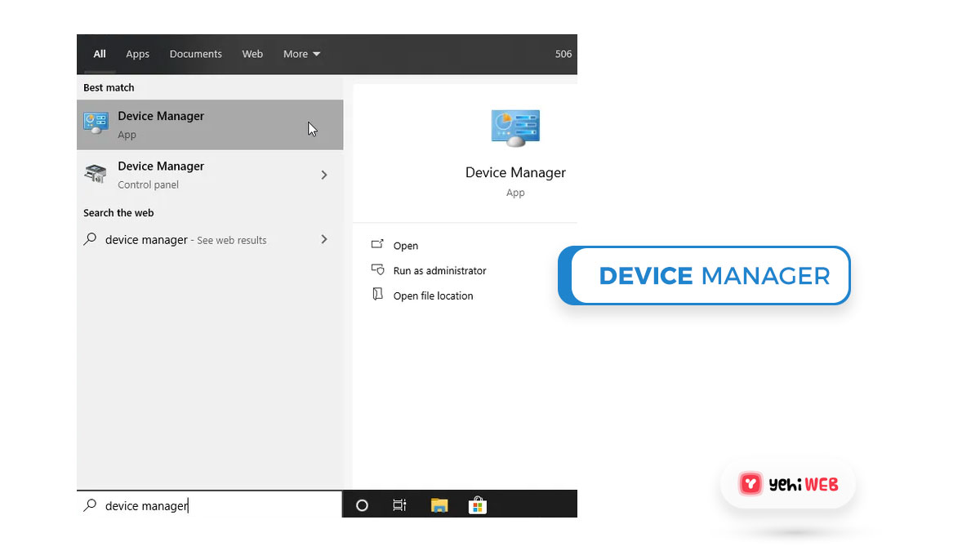The image size is (980, 551).
Task: Expand Device Manager Control panel options chevron
Action: [323, 175]
